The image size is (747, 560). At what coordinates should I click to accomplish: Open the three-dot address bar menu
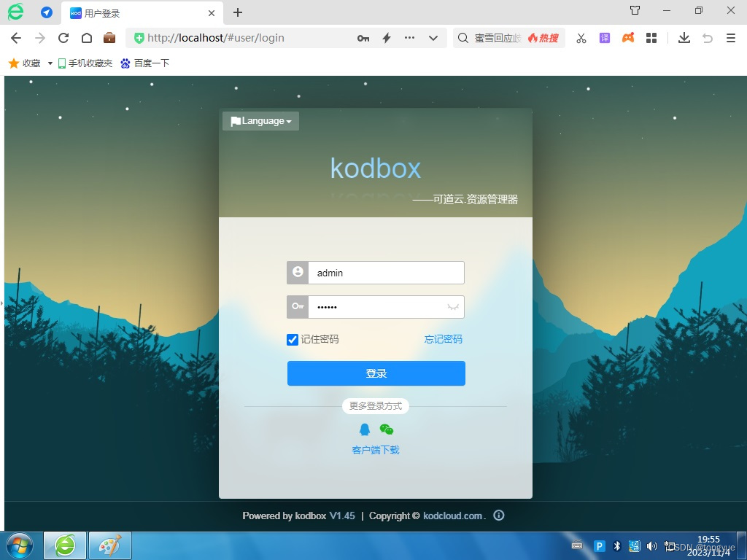[x=409, y=38]
